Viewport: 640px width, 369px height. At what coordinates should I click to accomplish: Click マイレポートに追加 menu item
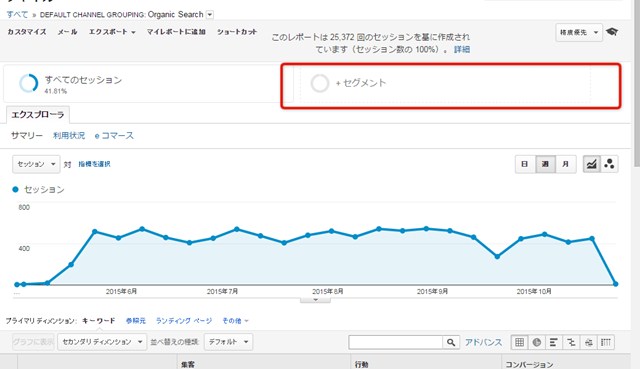point(176,32)
